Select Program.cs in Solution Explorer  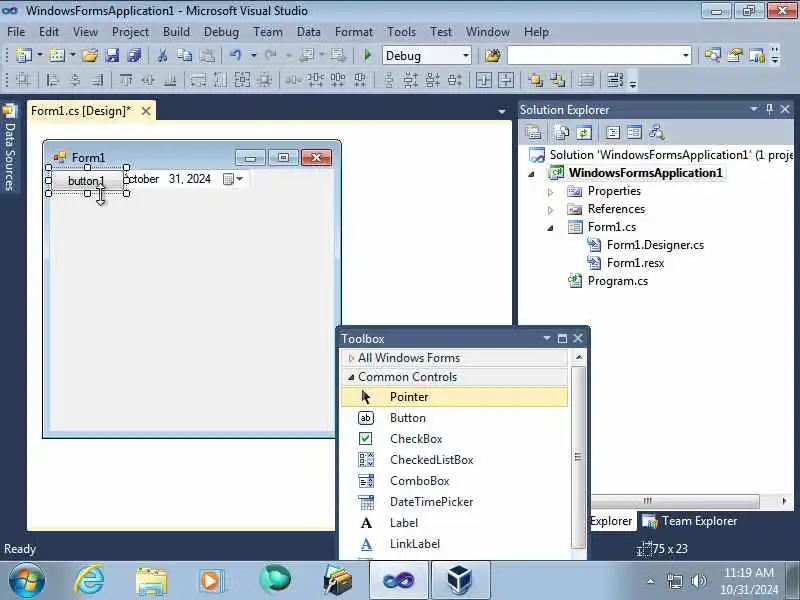617,281
